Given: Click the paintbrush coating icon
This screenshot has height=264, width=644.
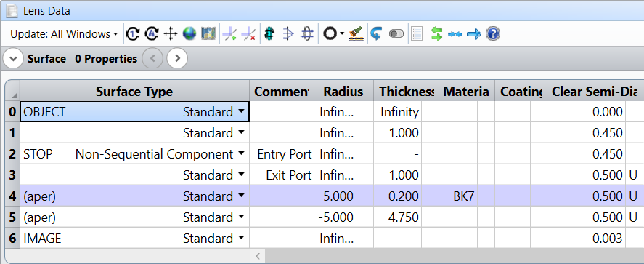Looking at the screenshot, I should [x=356, y=33].
